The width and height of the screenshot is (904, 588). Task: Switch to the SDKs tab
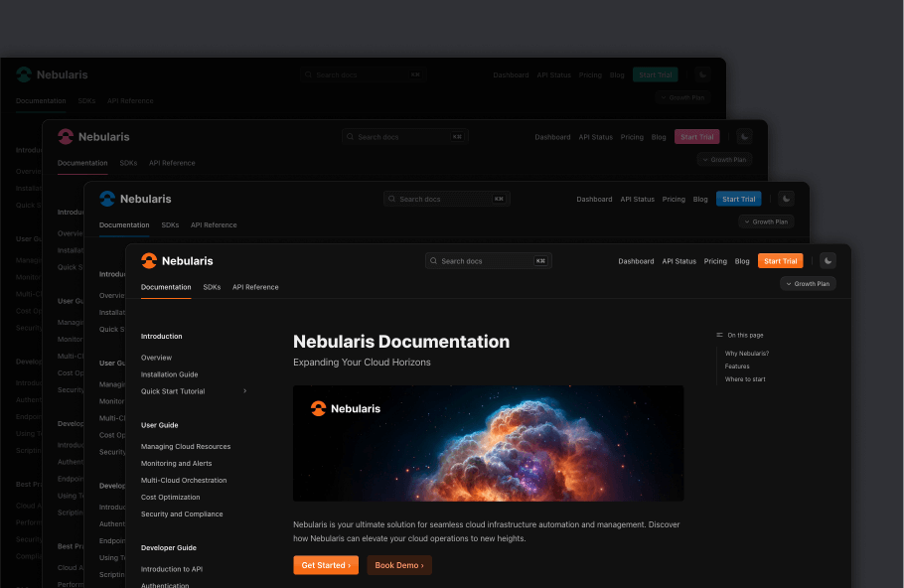click(212, 287)
